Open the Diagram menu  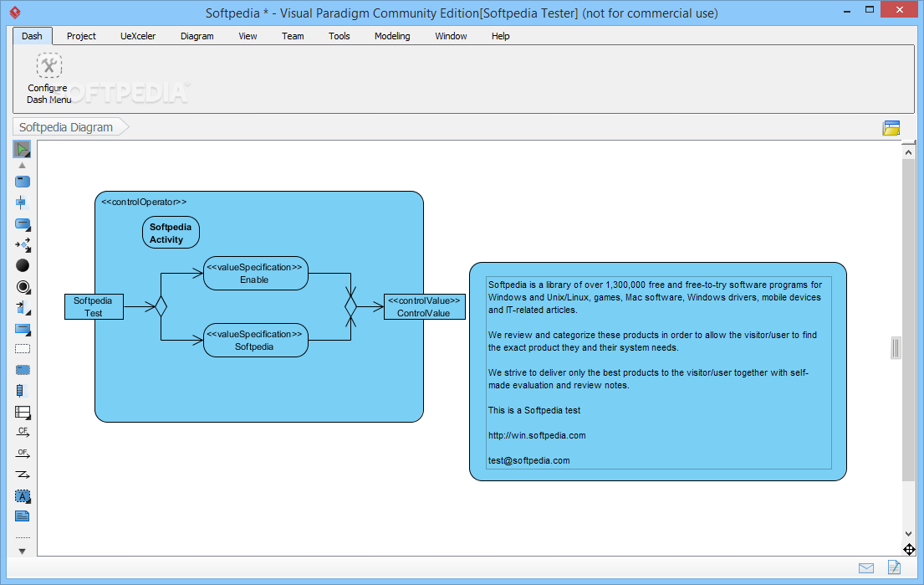pyautogui.click(x=197, y=36)
